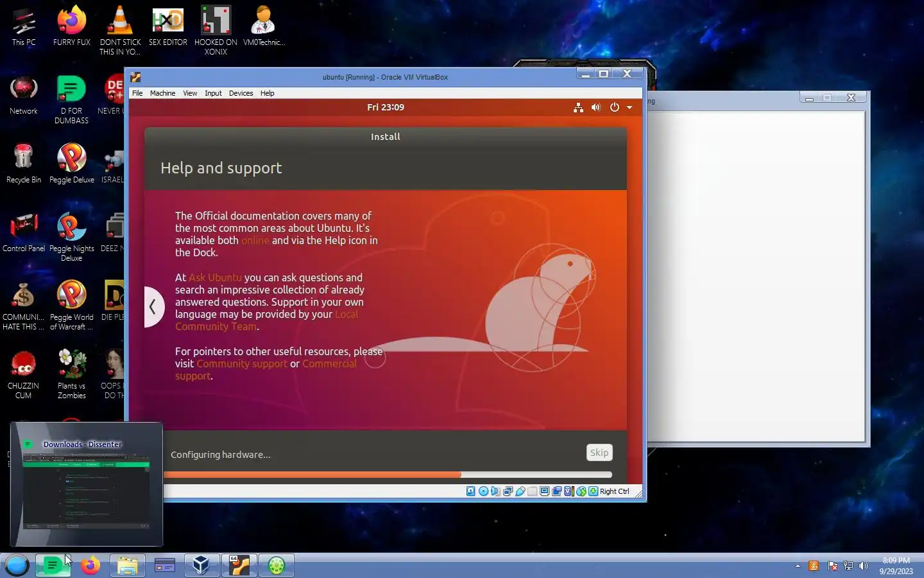Image resolution: width=924 pixels, height=578 pixels.
Task: Open the VM0Technic desktop icon
Action: coord(264,27)
